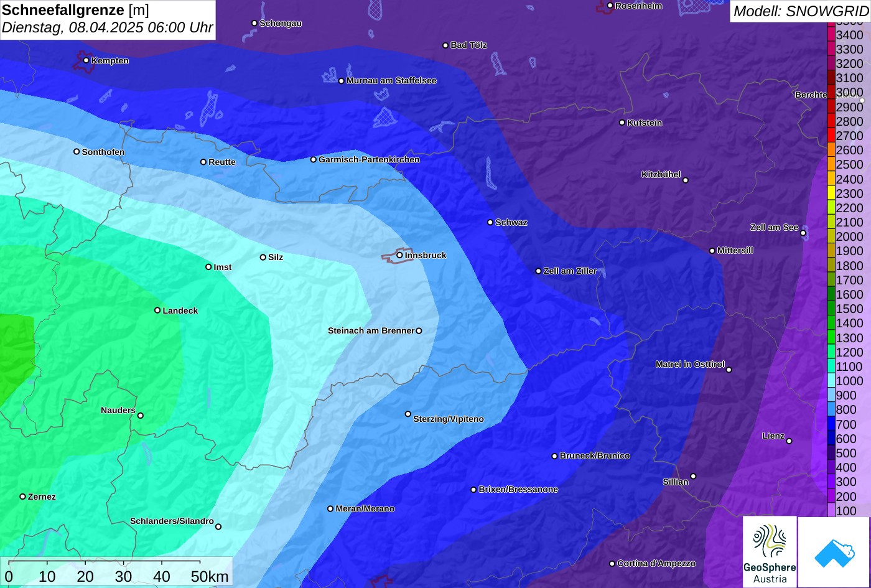Click the Innsbruck city marker
This screenshot has width=871, height=588.
(399, 255)
